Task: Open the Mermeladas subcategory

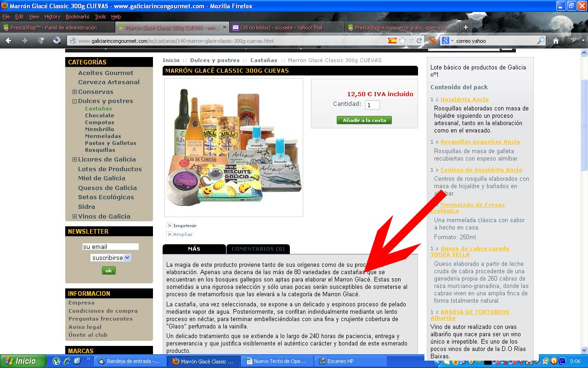Action: (x=103, y=136)
